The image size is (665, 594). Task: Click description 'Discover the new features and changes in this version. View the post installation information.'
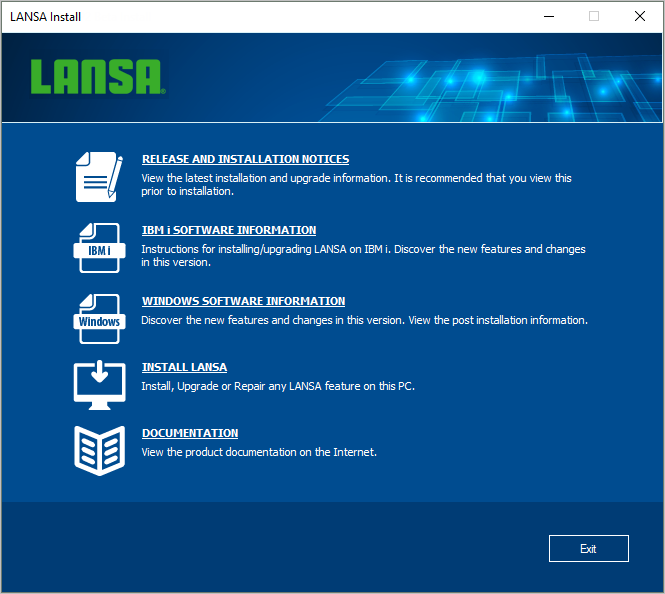(x=364, y=320)
